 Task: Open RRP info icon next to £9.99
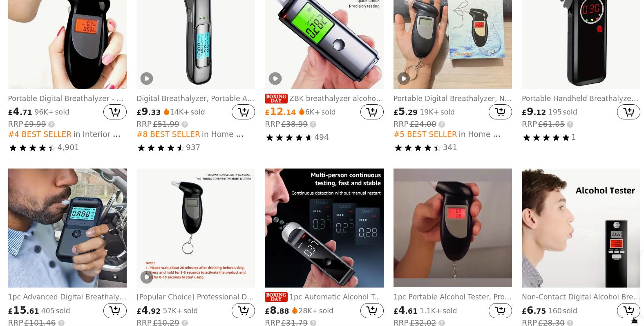click(51, 124)
